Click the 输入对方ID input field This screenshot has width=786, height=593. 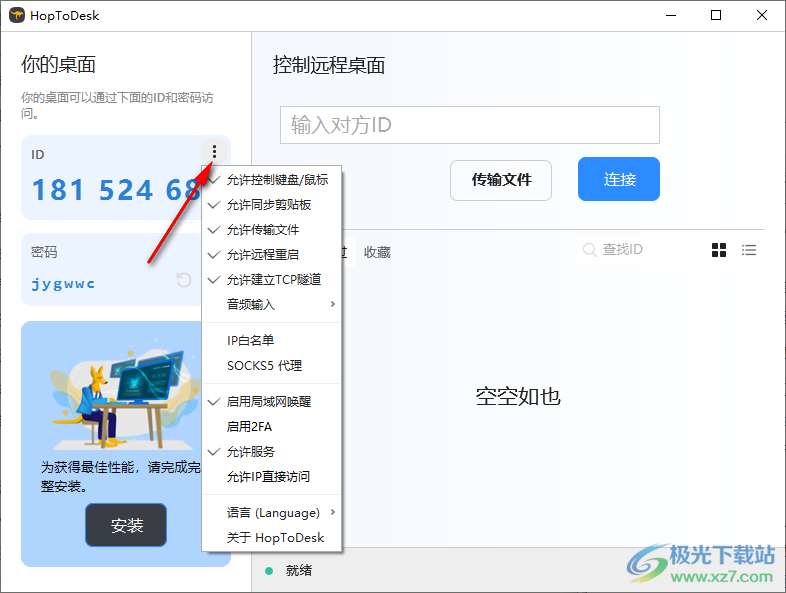click(x=470, y=125)
